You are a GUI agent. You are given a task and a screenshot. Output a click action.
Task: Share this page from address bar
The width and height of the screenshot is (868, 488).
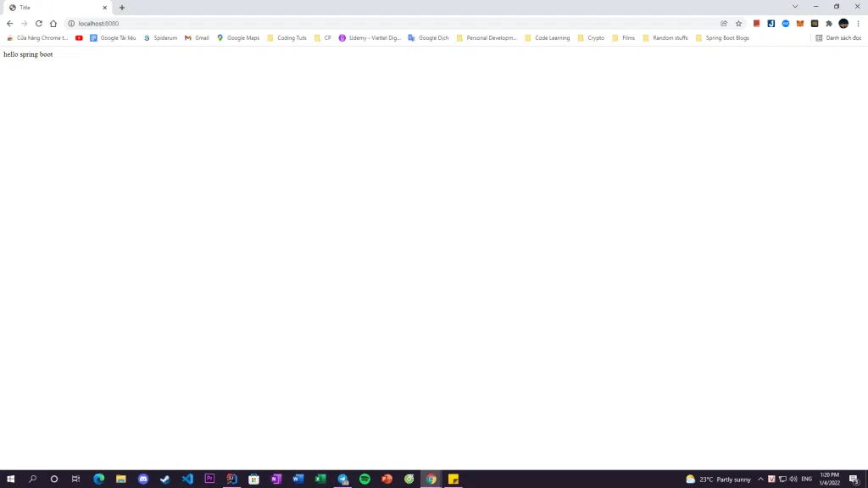(724, 23)
